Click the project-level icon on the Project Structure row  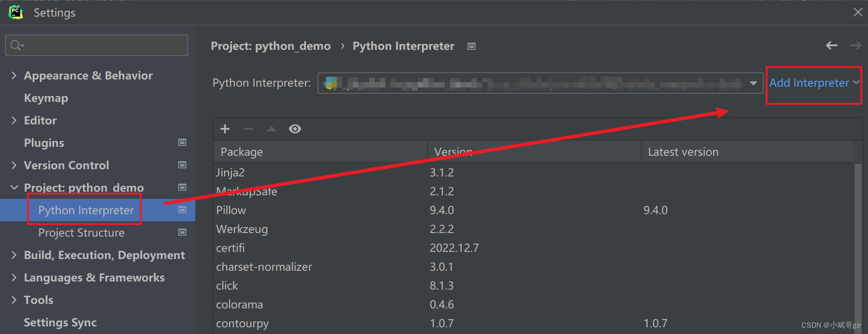click(x=182, y=232)
